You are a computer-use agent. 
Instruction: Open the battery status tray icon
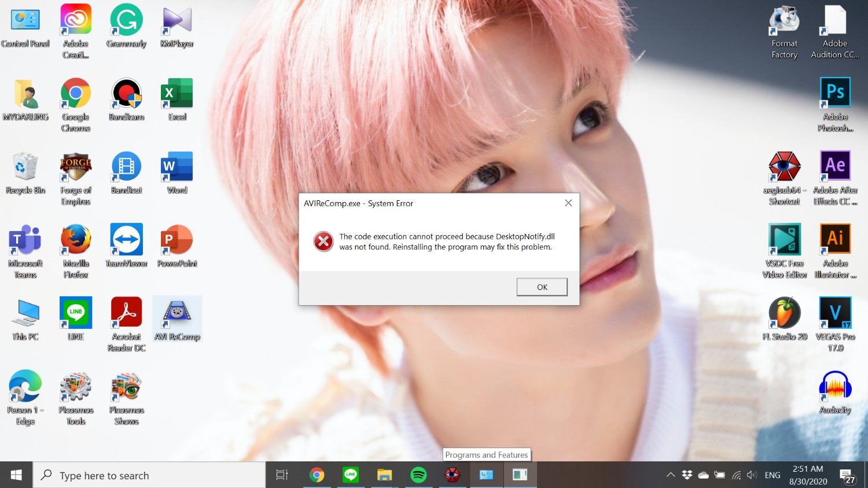tap(719, 475)
